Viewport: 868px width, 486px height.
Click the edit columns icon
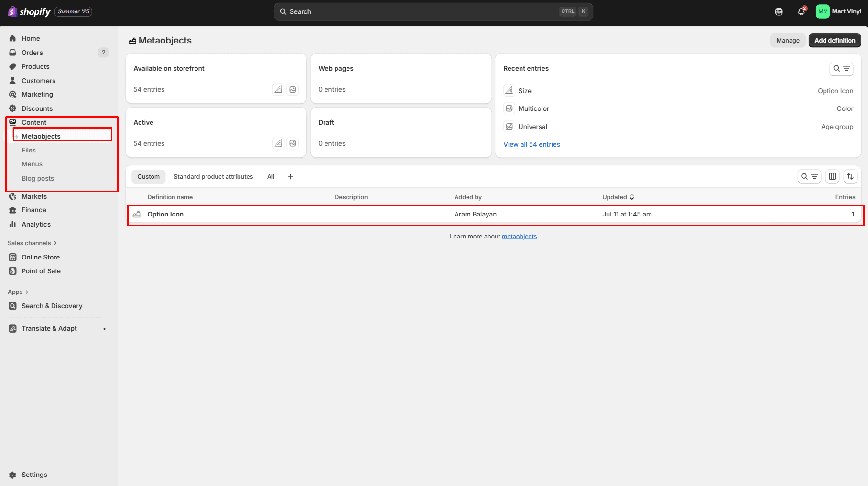pos(832,176)
